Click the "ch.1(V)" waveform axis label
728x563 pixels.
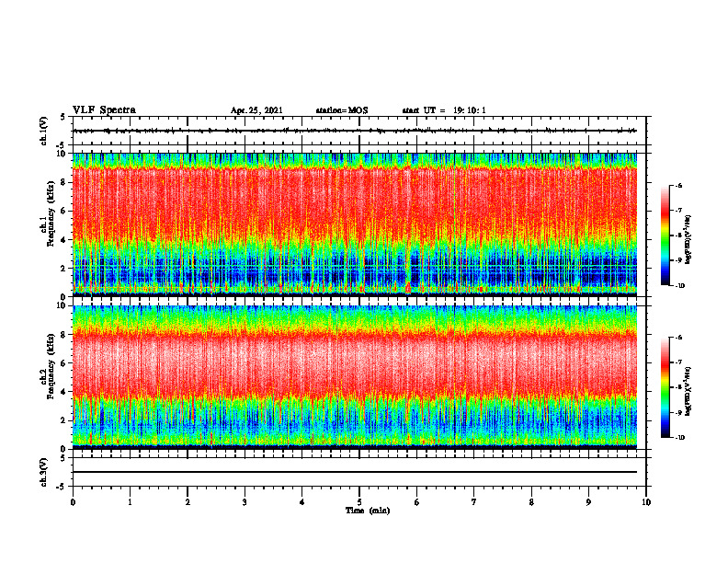44,131
